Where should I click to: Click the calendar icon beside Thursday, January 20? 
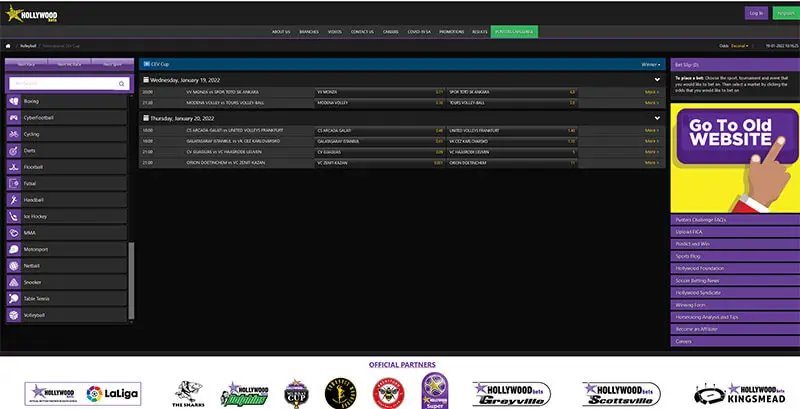pyautogui.click(x=146, y=118)
